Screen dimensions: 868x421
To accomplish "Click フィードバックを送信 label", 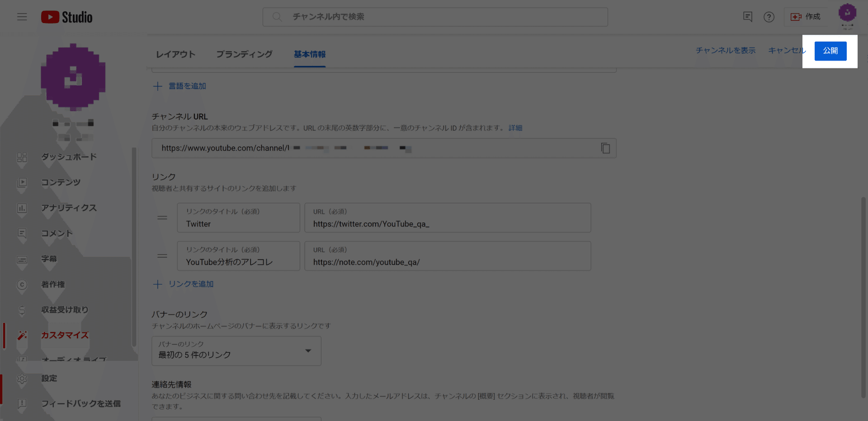I will tap(81, 404).
